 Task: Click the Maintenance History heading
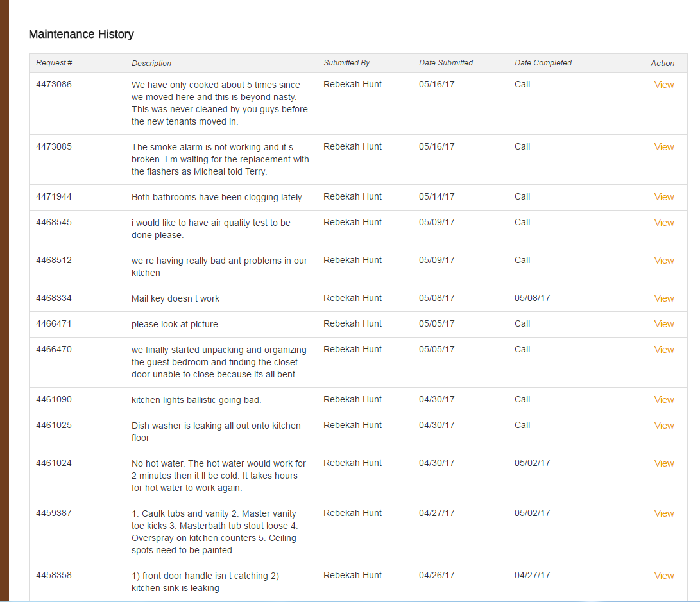click(81, 35)
